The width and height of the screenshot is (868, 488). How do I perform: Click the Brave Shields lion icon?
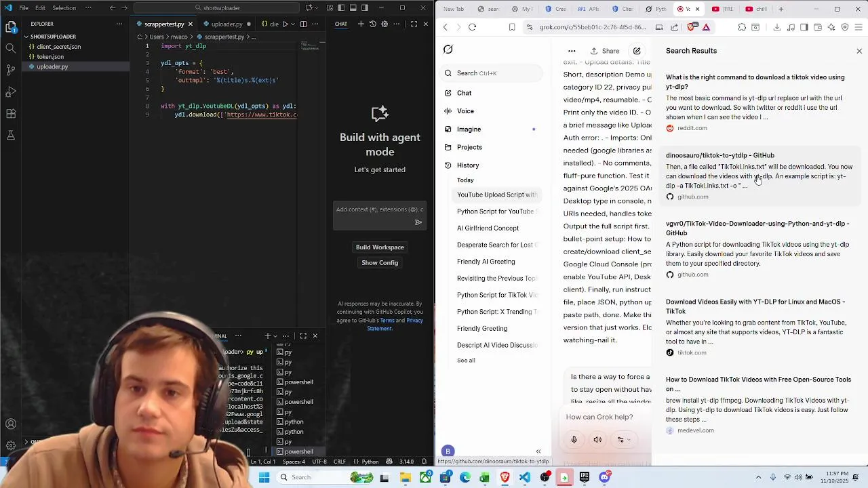click(x=692, y=27)
